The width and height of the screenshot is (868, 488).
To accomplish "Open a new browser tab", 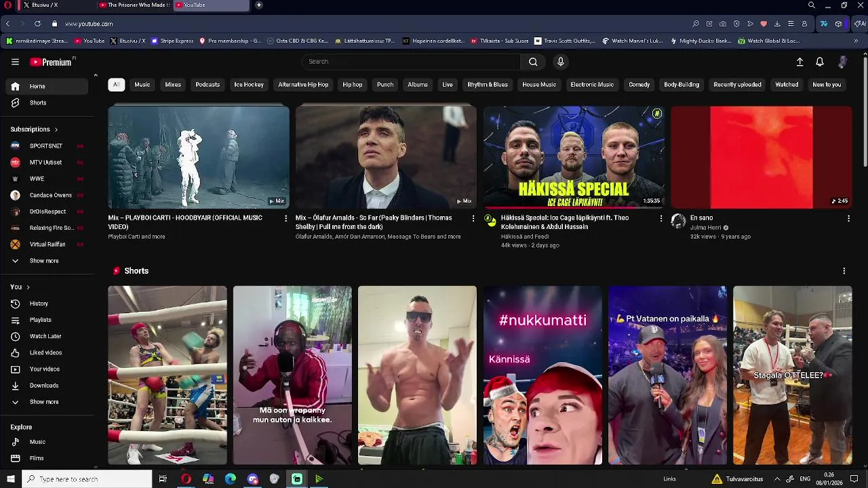I will pyautogui.click(x=258, y=5).
